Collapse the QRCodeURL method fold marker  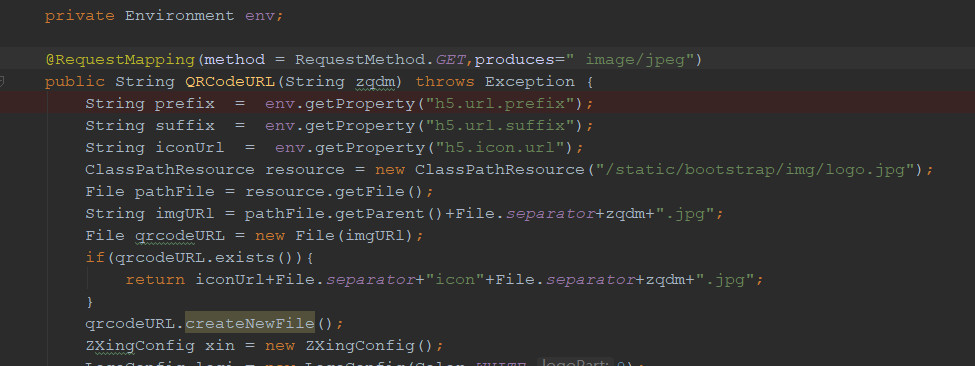point(2,81)
